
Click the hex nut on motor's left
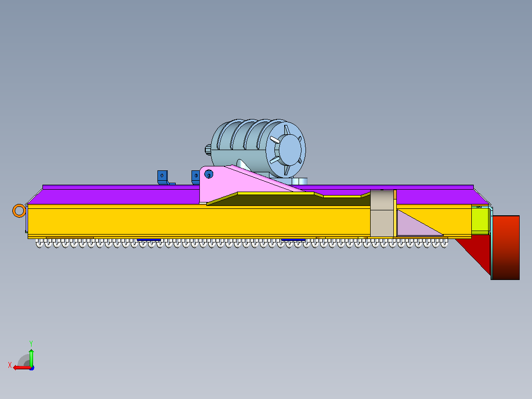pos(208,150)
